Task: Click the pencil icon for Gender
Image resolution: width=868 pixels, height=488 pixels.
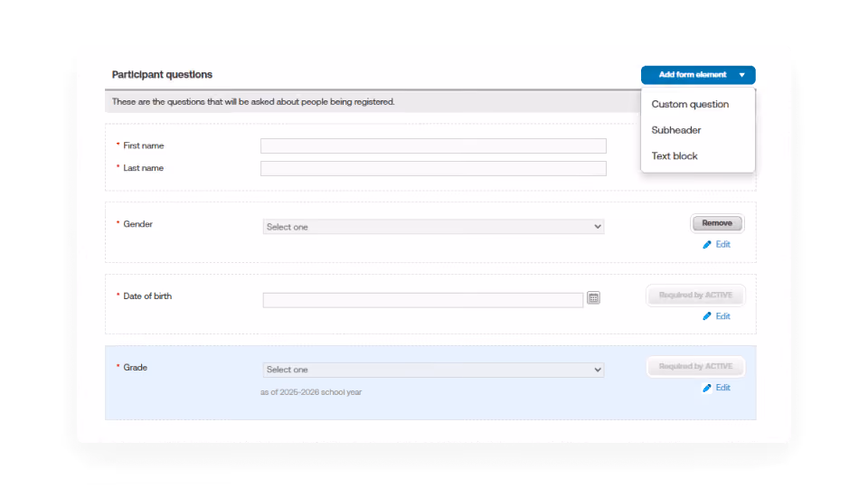Action: pyautogui.click(x=707, y=245)
